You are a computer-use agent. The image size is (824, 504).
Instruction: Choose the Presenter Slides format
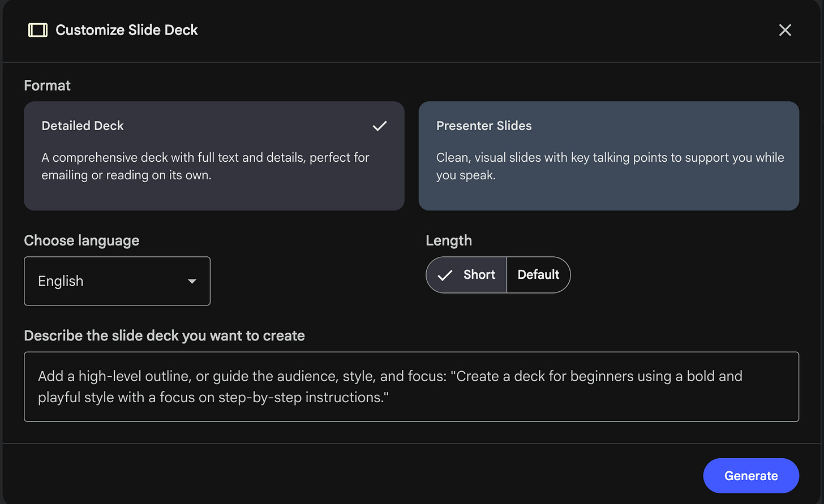608,156
